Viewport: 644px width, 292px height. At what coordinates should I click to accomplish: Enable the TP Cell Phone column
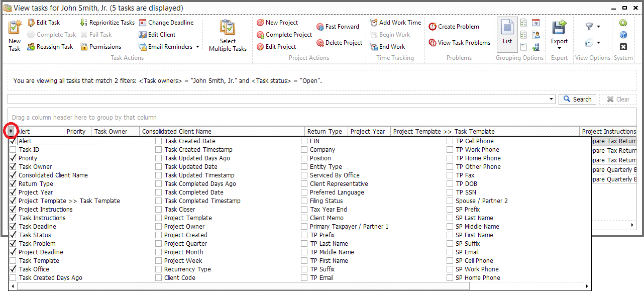click(x=450, y=141)
